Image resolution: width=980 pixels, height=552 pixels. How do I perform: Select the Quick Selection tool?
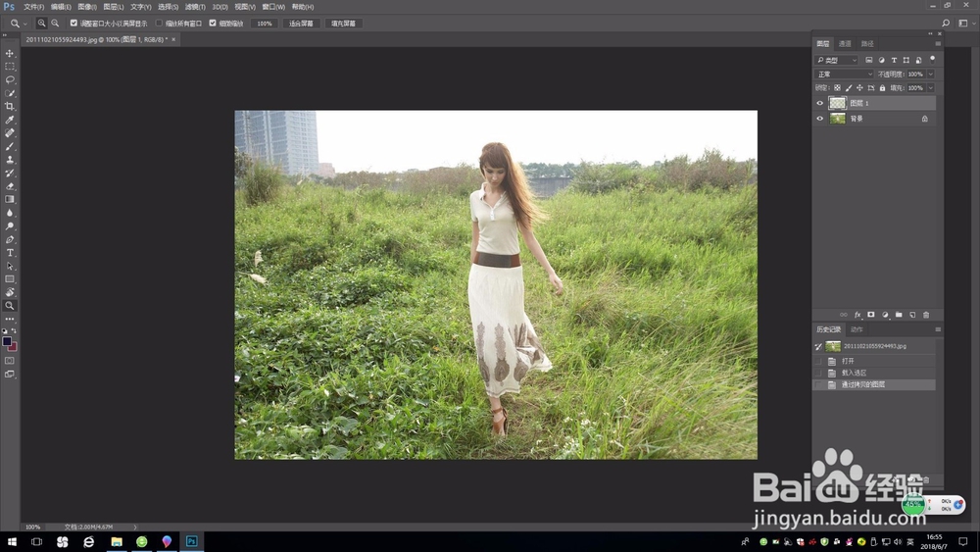10,93
